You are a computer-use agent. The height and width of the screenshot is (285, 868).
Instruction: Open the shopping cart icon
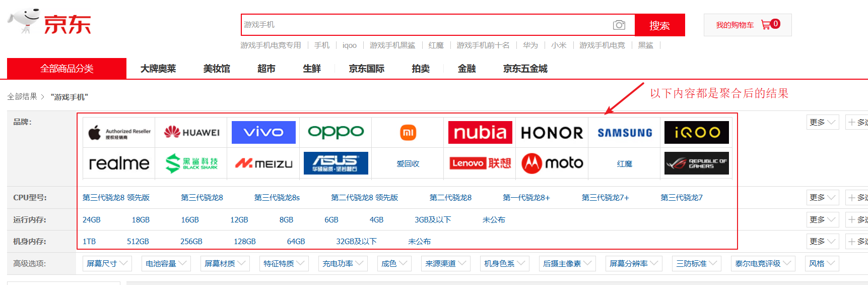(766, 25)
